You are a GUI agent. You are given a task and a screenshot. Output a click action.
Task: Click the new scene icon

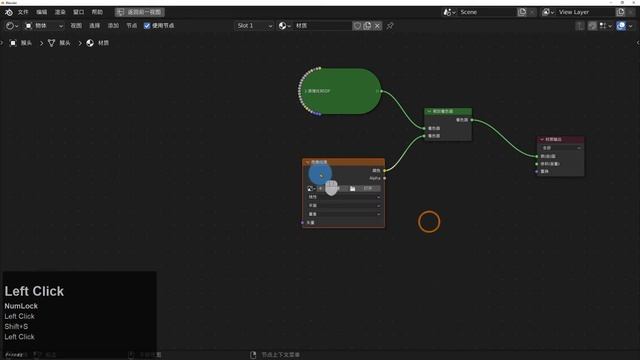point(522,12)
